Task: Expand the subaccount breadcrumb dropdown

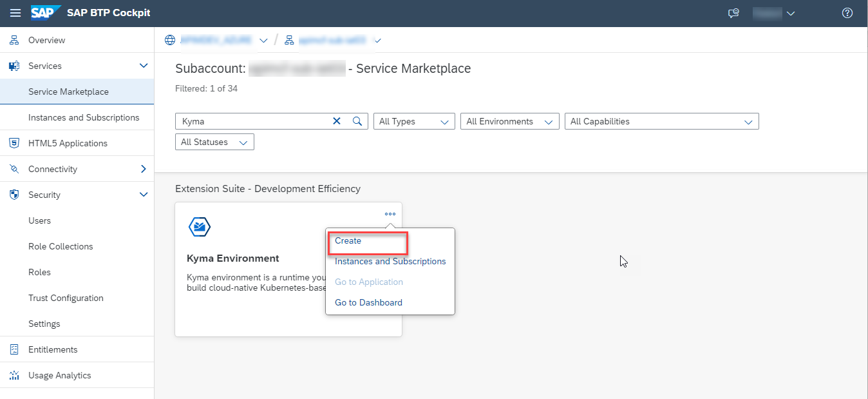Action: coord(378,41)
